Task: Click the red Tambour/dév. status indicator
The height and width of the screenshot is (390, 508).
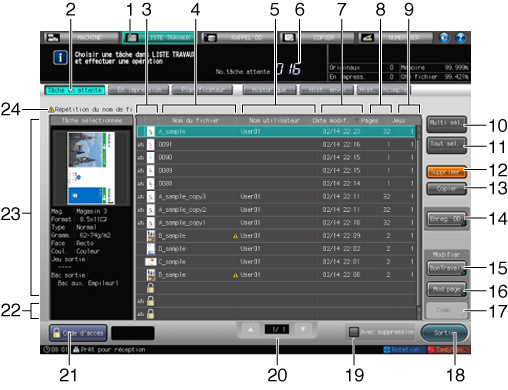Action: point(449,350)
